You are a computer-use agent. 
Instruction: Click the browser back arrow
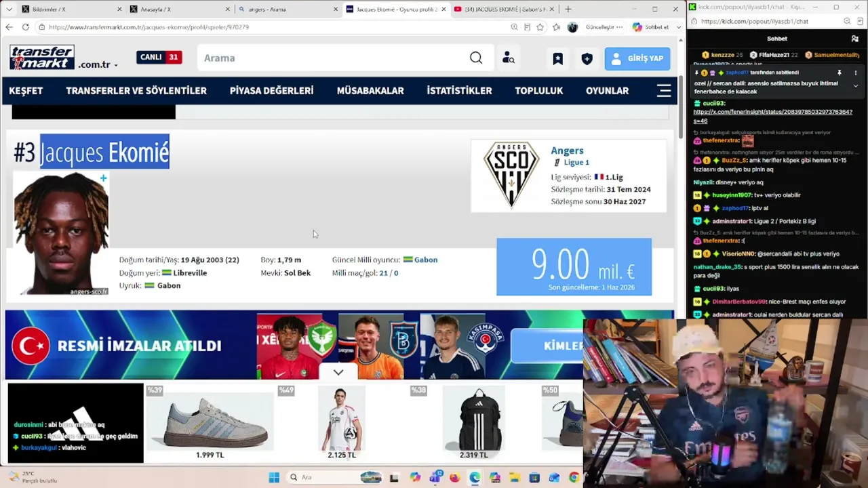[9, 27]
